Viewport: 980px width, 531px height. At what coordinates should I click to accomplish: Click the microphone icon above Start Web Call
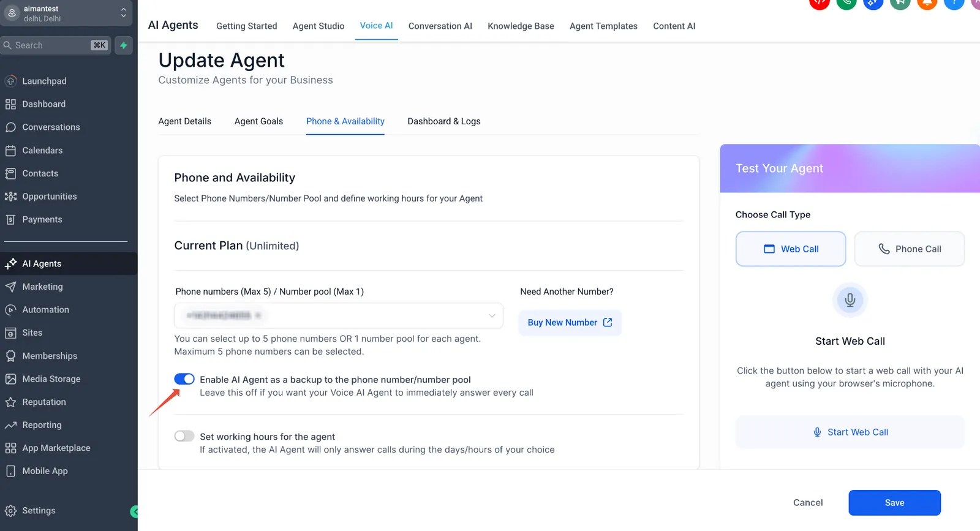tap(850, 300)
